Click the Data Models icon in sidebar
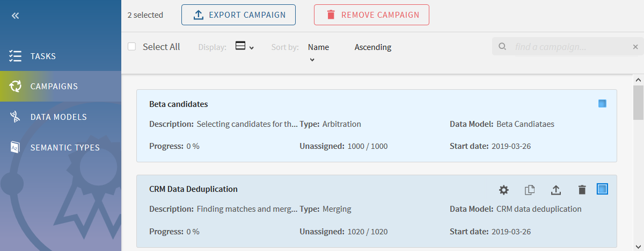The height and width of the screenshot is (251, 644). [x=15, y=117]
